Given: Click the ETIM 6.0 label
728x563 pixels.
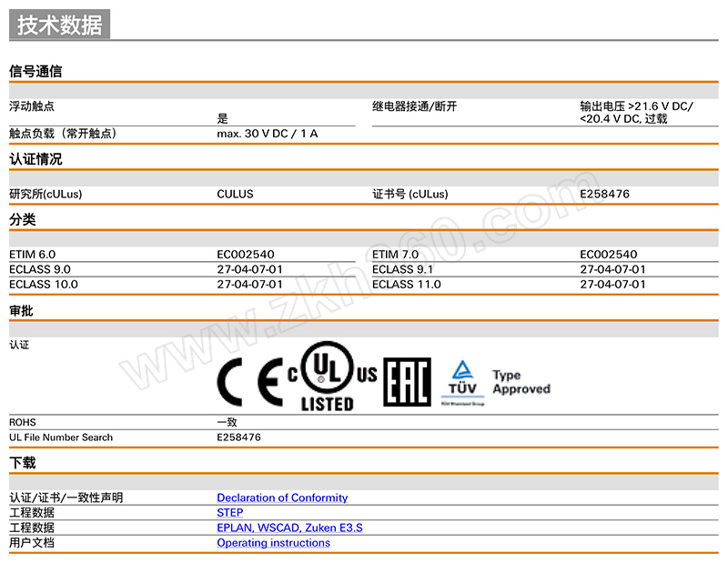Looking at the screenshot, I should (33, 255).
